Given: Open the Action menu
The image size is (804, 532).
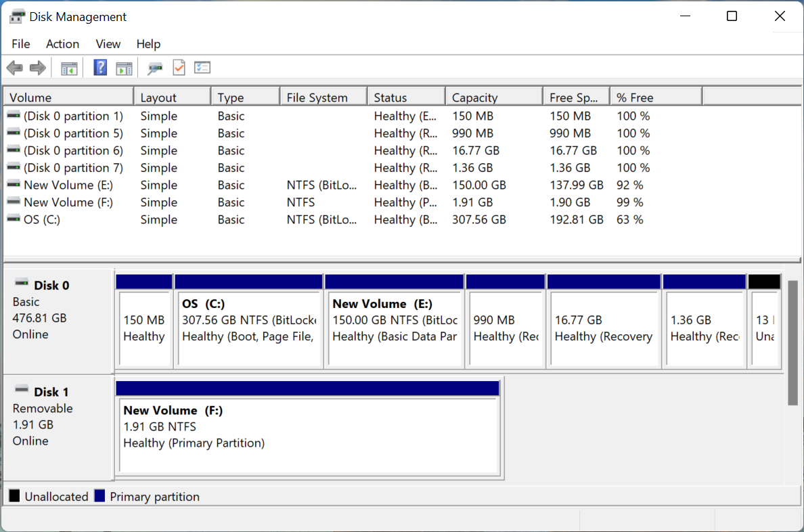Looking at the screenshot, I should 62,44.
